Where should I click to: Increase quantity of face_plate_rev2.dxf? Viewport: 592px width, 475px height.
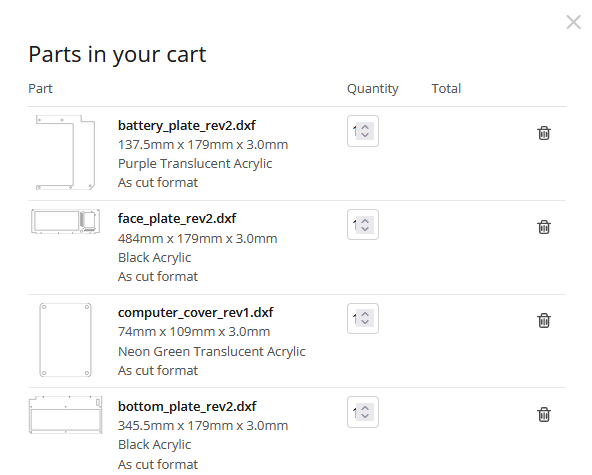tap(365, 221)
